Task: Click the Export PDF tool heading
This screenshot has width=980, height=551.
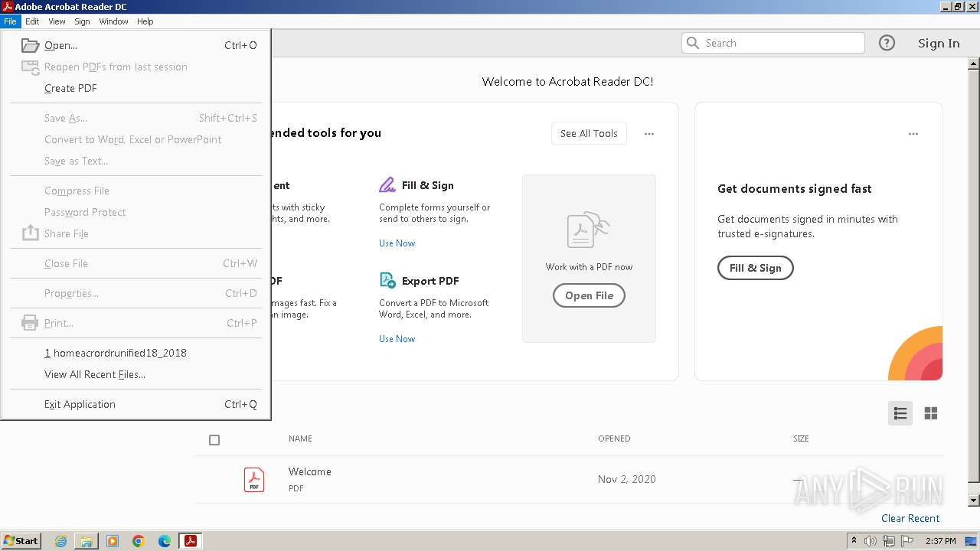Action: pos(430,281)
